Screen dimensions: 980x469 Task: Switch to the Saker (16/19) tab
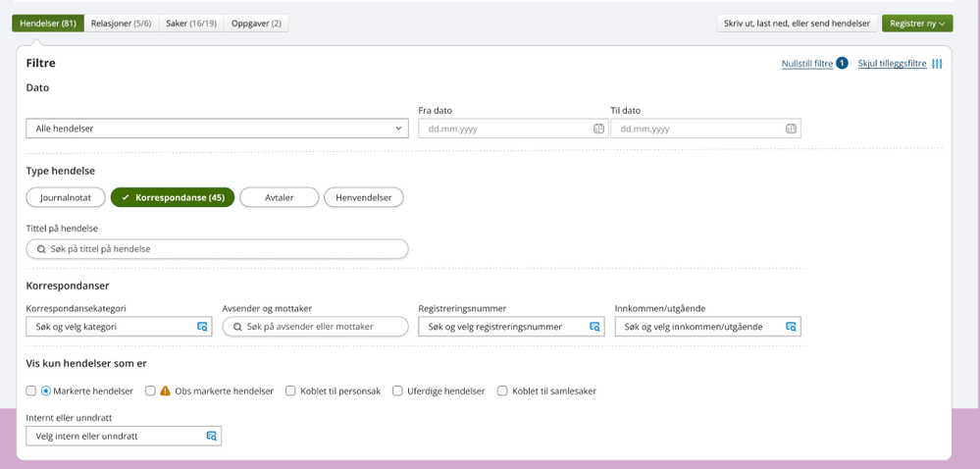[x=191, y=24]
